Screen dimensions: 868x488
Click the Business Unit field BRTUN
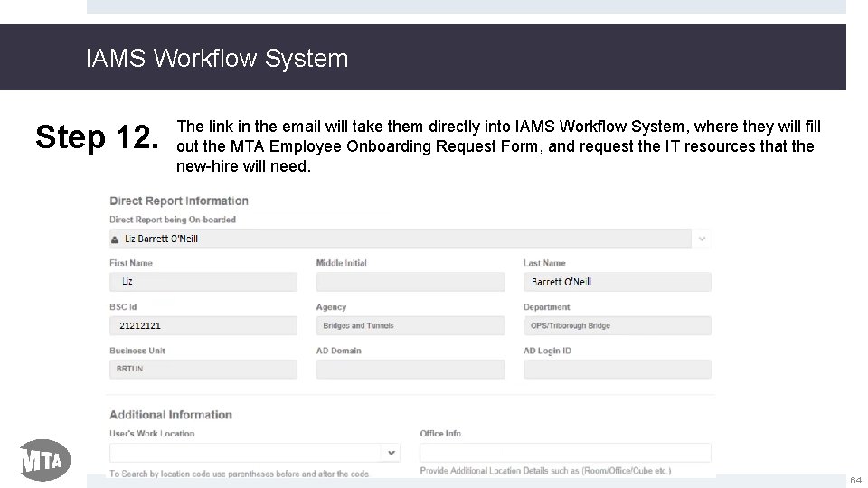point(203,369)
